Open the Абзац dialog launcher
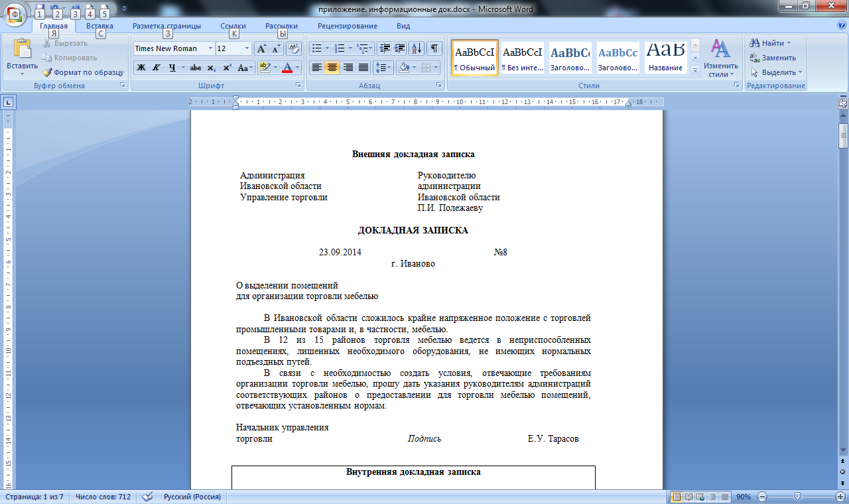Screen dimensions: 849x504 [439, 86]
